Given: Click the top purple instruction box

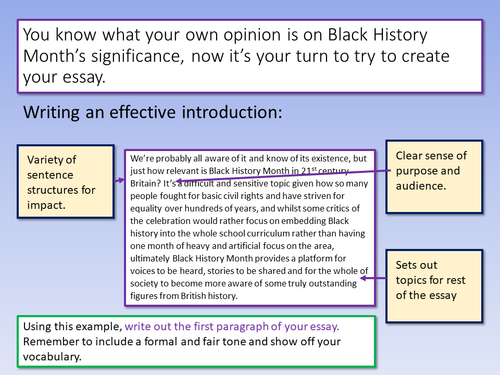Looking at the screenshot, I should pyautogui.click(x=250, y=56).
